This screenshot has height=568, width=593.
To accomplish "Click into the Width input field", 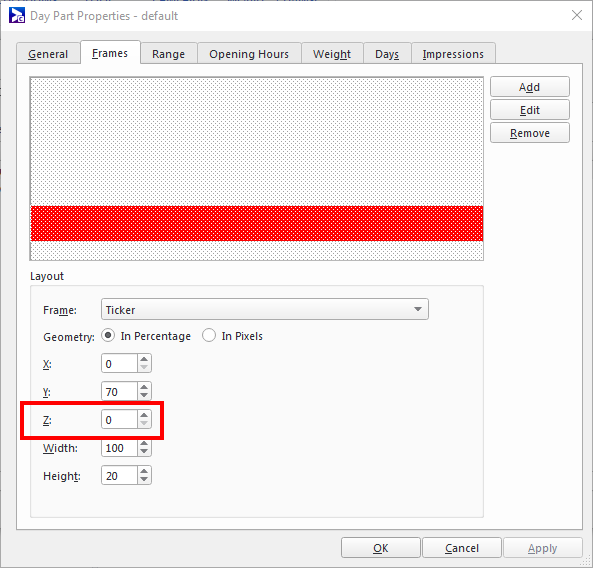I will (119, 448).
